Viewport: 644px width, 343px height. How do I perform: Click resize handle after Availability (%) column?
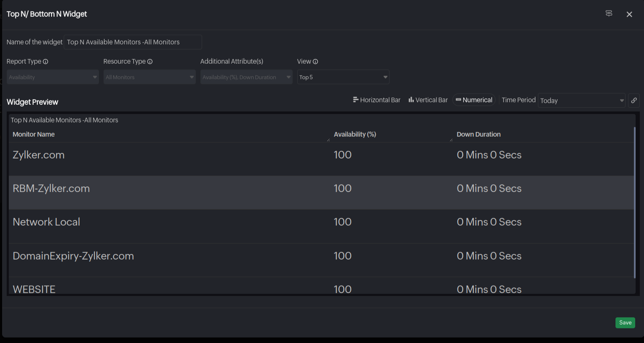point(451,140)
